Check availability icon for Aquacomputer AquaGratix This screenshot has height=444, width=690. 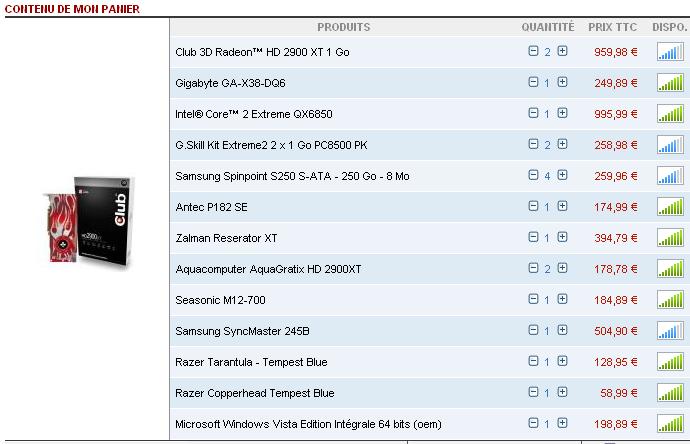671,268
